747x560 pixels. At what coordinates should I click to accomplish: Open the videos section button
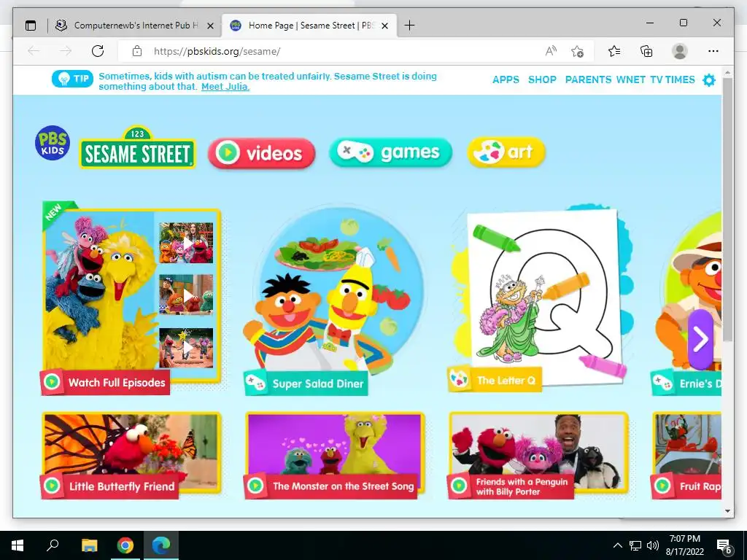pyautogui.click(x=262, y=153)
